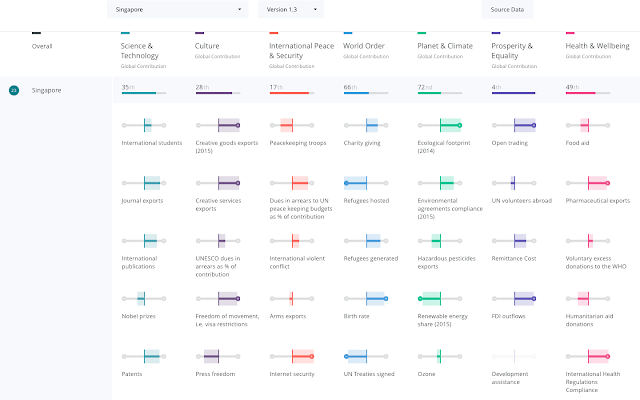This screenshot has height=400, width=640.
Task: Click the Renewable energy share indicator chart
Action: click(x=440, y=298)
